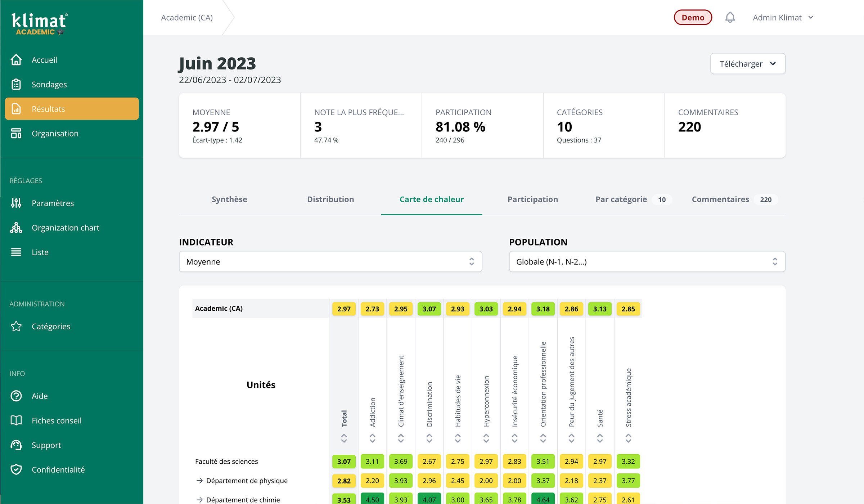Sort by Discrimination column arrows
Image resolution: width=864 pixels, height=504 pixels.
tap(429, 438)
